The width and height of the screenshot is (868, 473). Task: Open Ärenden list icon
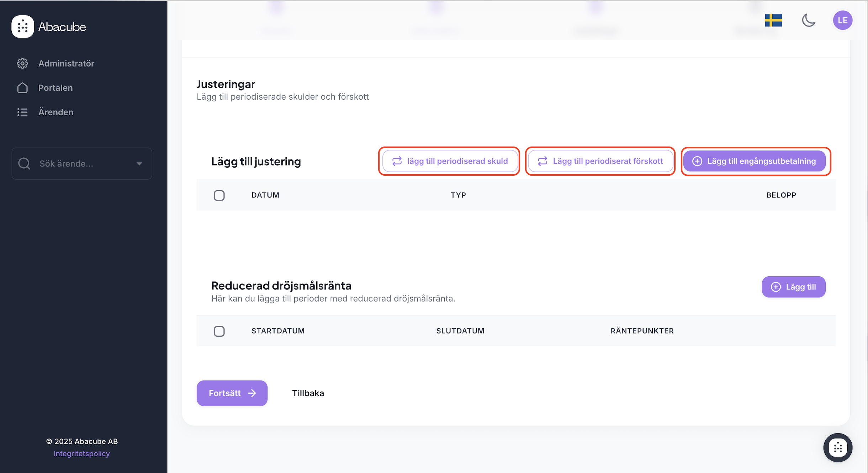click(x=22, y=112)
